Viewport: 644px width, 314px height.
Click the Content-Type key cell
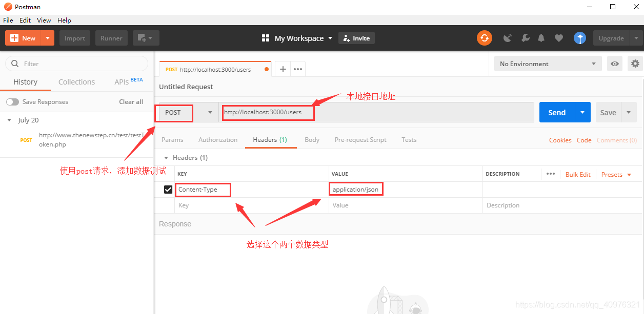click(x=252, y=190)
